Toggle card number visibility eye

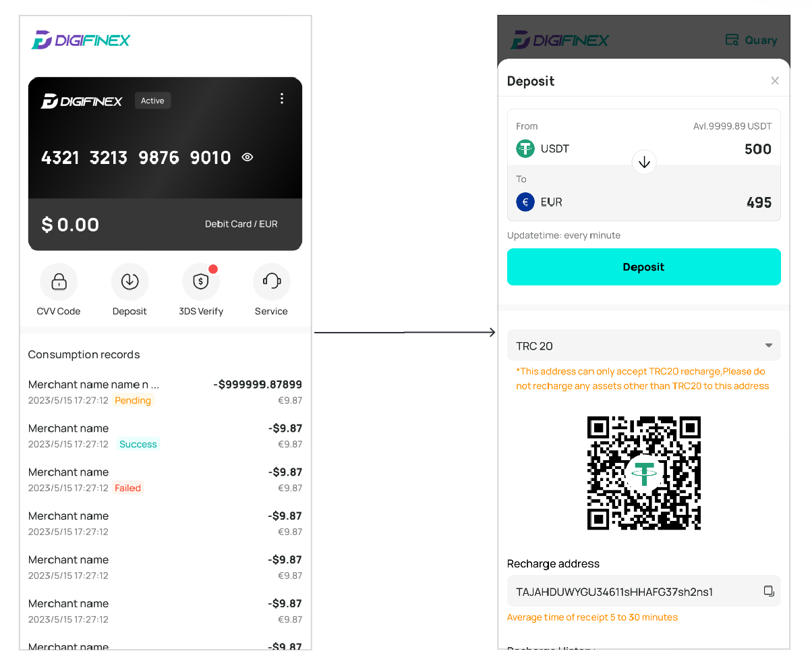click(x=248, y=157)
